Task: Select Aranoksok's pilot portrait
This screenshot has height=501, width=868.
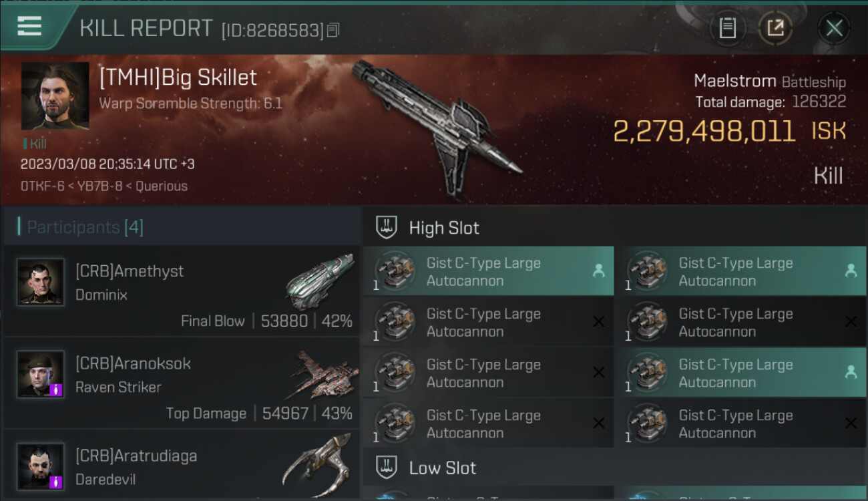Action: pos(41,374)
